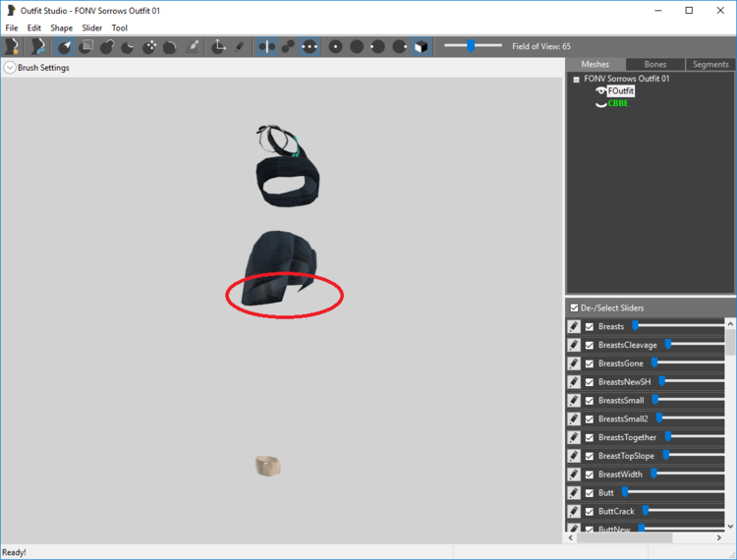This screenshot has height=560, width=737.
Task: Uncheck the BreastsGone checkbox
Action: (x=590, y=364)
